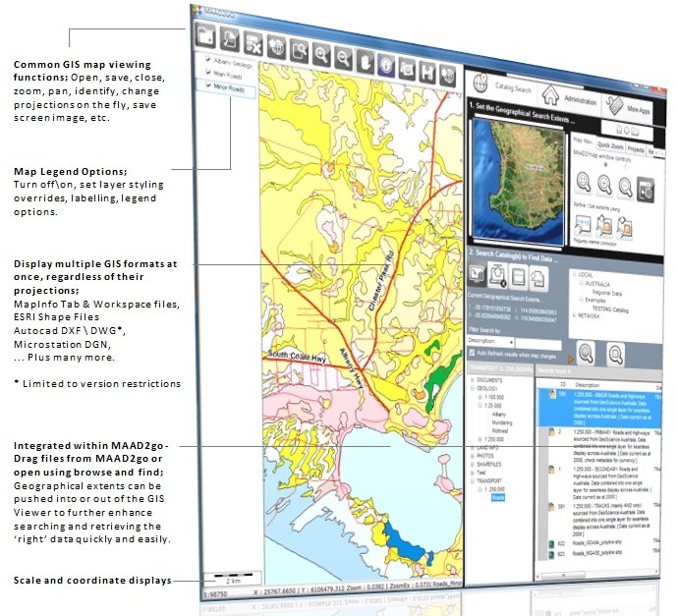Select the Identify info tool
The image size is (678, 616).
pyautogui.click(x=386, y=65)
